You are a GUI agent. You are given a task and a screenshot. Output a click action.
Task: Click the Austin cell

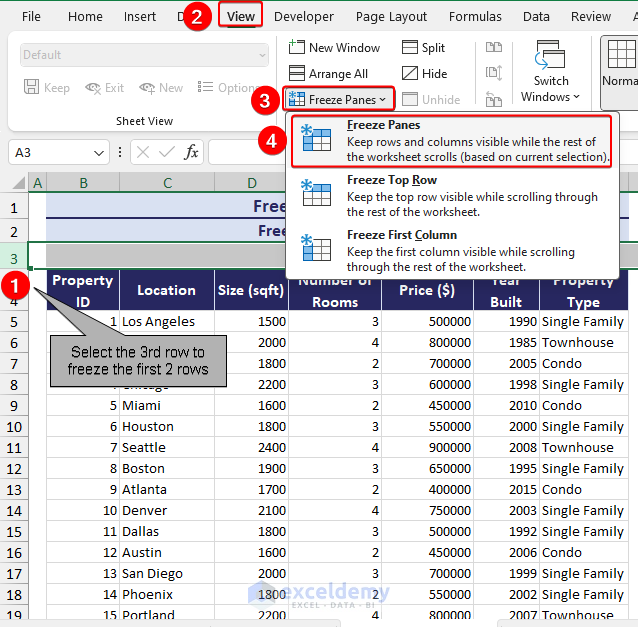point(167,552)
